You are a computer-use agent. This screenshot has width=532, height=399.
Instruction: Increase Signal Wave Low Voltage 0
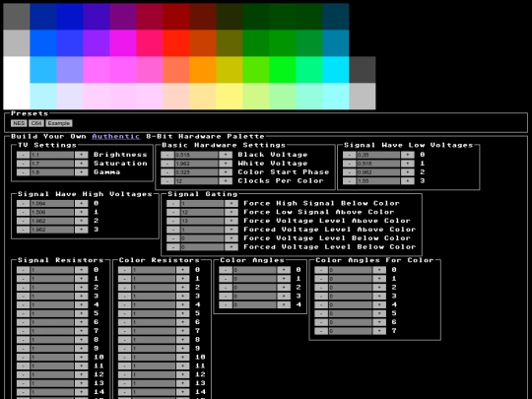[x=408, y=155]
